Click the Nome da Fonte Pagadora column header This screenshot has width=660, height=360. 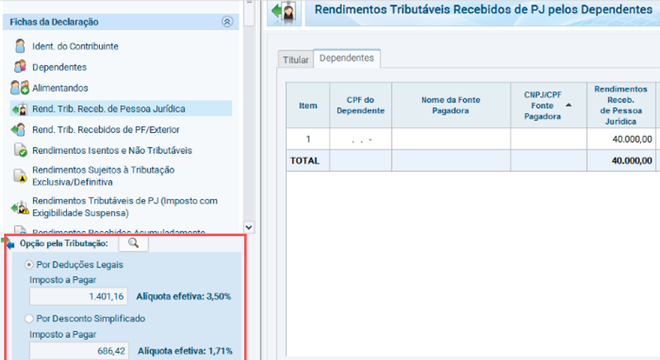pyautogui.click(x=451, y=105)
